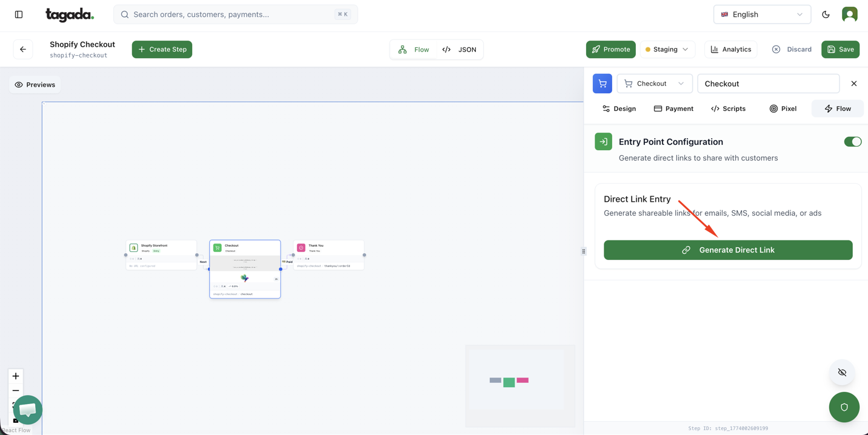Disable the Entry Point Configuration toggle
Image resolution: width=868 pixels, height=435 pixels.
(852, 142)
